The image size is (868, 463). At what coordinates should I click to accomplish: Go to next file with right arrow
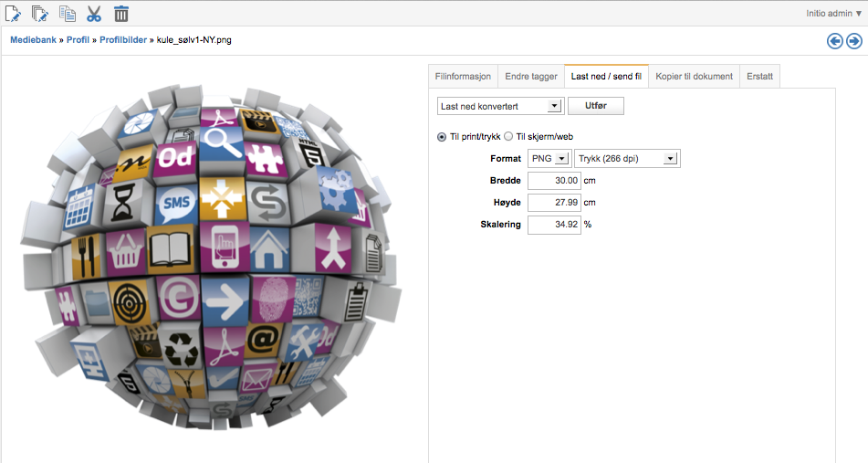[x=853, y=41]
